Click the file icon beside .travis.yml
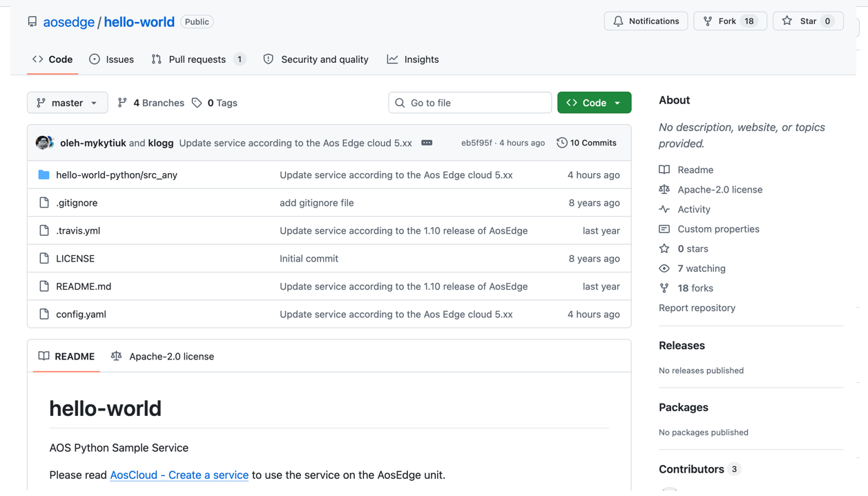This screenshot has height=496, width=868. click(44, 230)
